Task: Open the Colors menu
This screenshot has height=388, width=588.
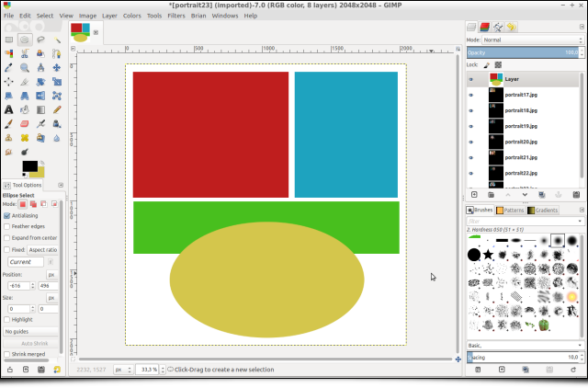Action: coord(132,16)
